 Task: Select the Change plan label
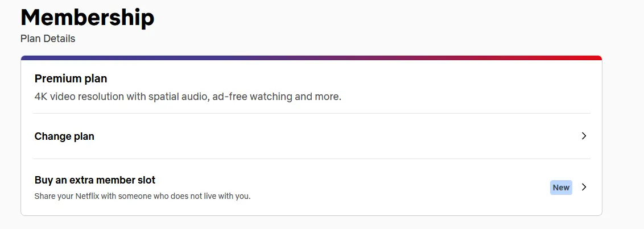[64, 136]
